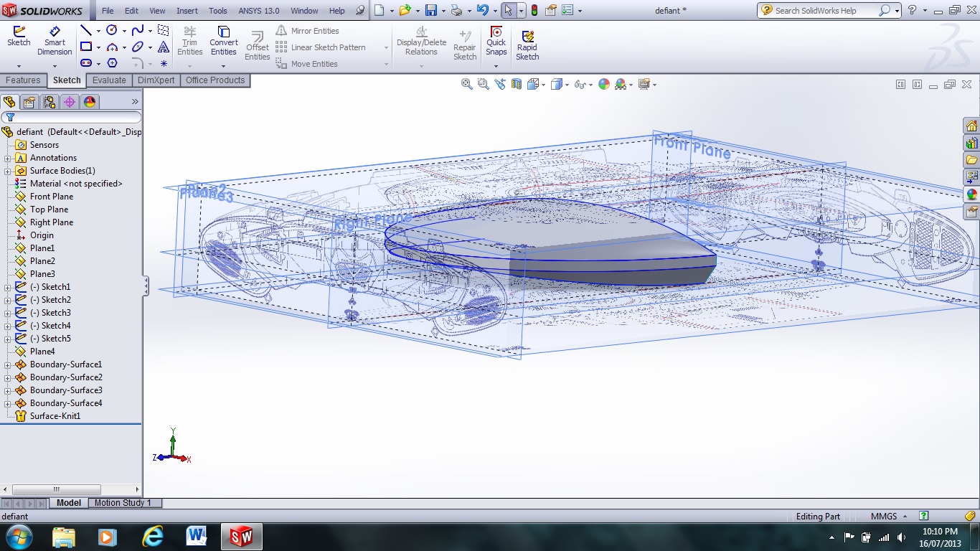Click the Section View icon

tap(517, 84)
